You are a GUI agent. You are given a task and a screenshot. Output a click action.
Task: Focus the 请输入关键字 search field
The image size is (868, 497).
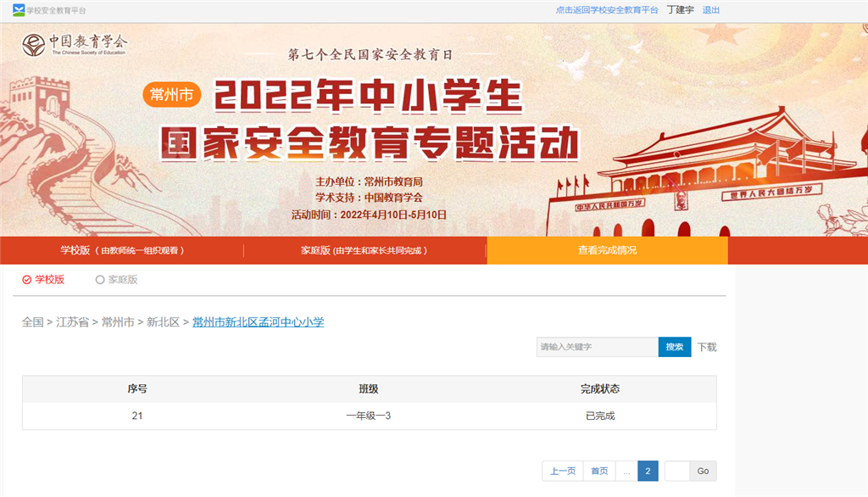598,347
